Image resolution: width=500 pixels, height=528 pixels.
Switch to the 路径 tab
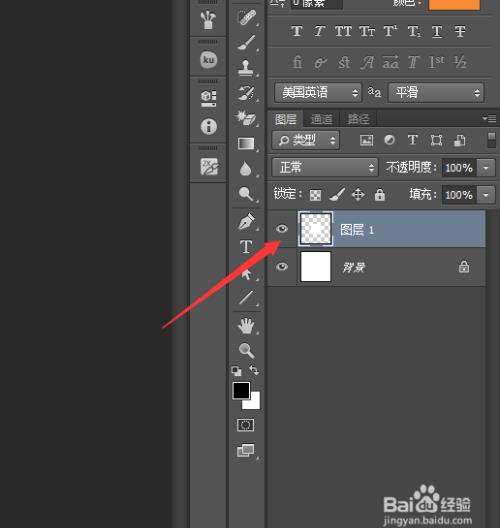(358, 119)
